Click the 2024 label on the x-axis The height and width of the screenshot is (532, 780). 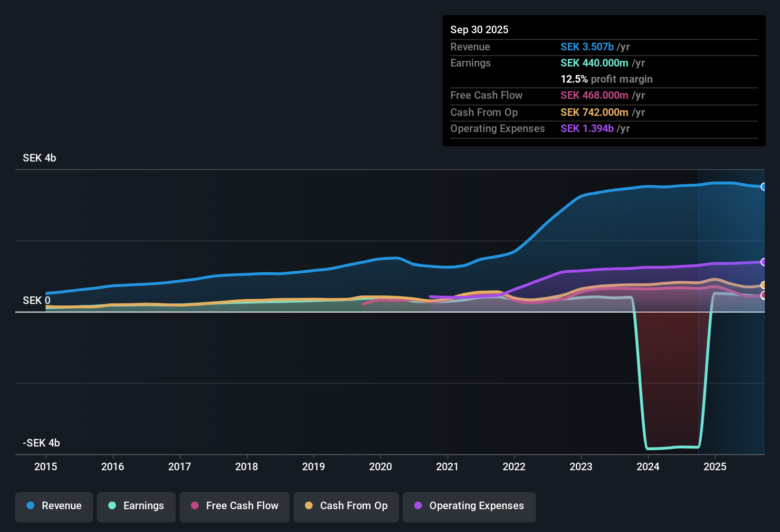648,466
